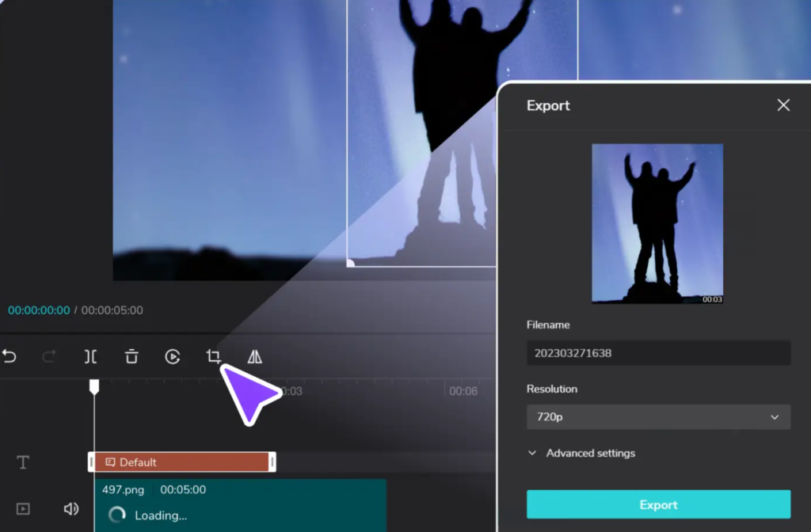Activate the Crop tool

pos(213,356)
